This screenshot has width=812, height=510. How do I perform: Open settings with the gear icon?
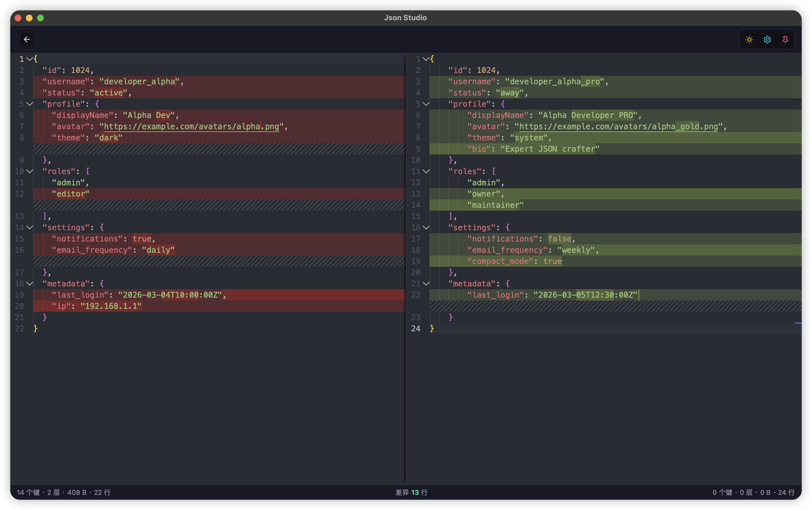point(767,40)
